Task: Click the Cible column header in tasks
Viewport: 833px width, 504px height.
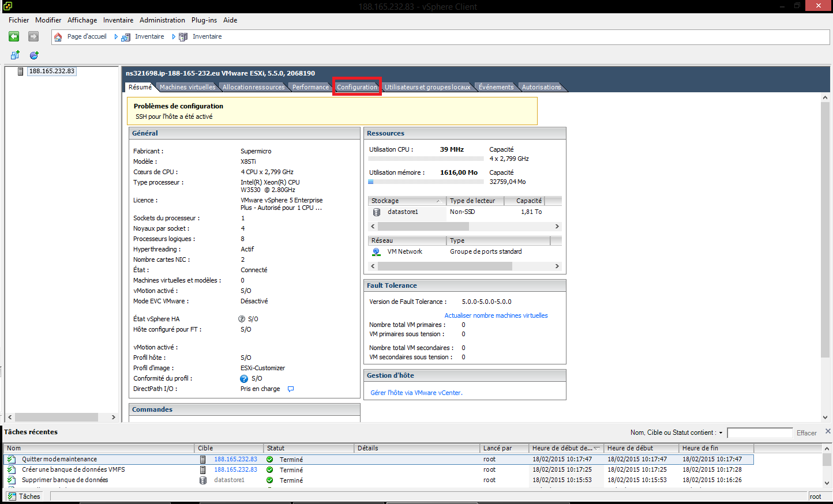Action: point(229,448)
